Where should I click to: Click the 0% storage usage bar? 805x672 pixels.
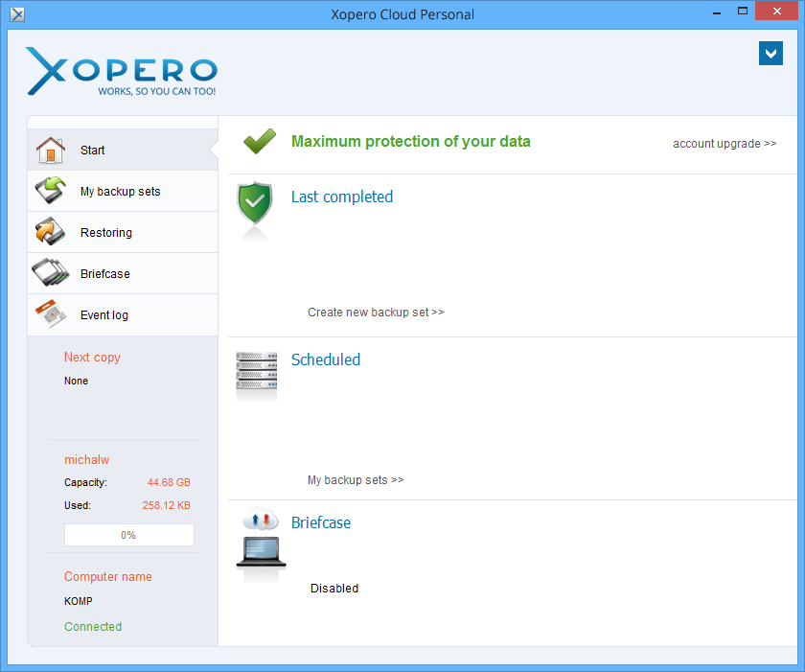coord(128,535)
